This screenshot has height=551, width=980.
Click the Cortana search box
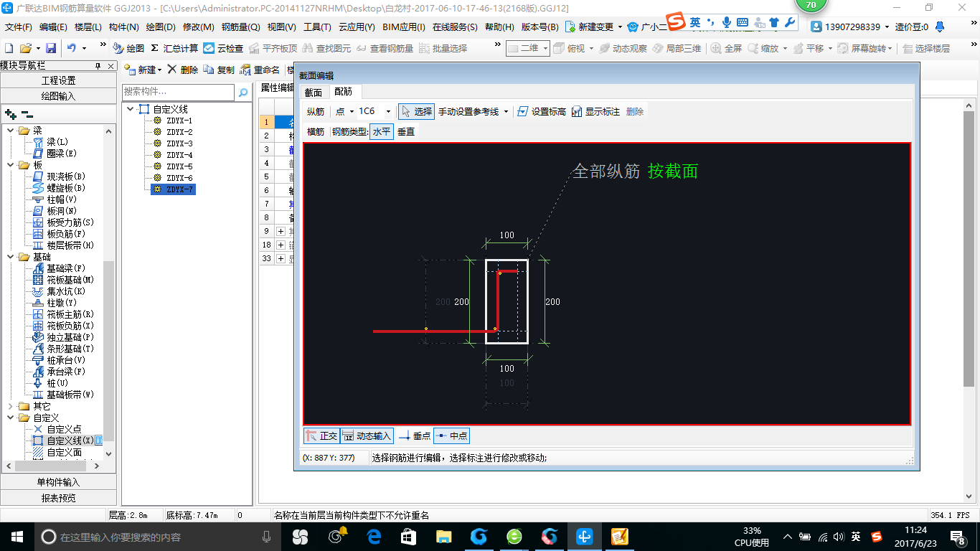158,536
